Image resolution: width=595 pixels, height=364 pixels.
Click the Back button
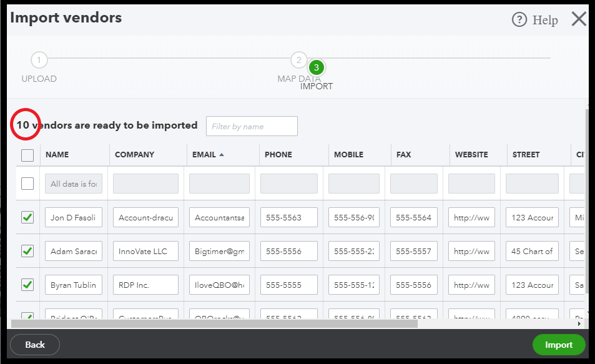(34, 344)
